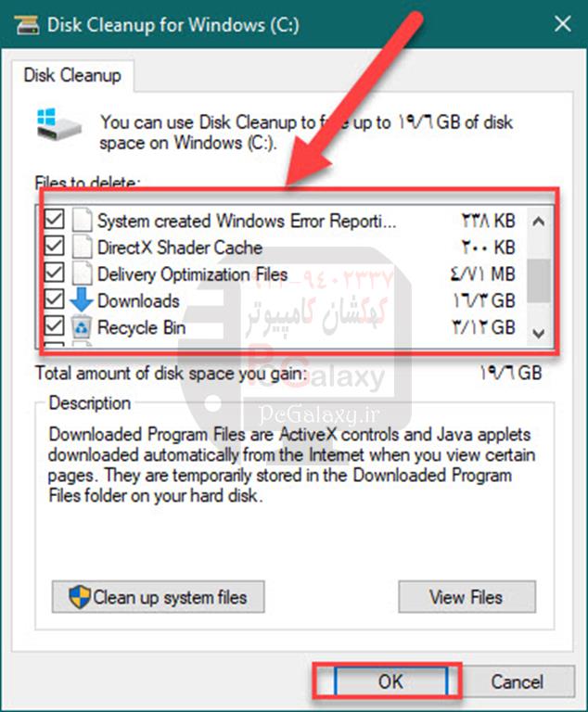Image resolution: width=588 pixels, height=712 pixels.
Task: Click file icon of System created Windows Error Reporting
Action: click(x=83, y=220)
